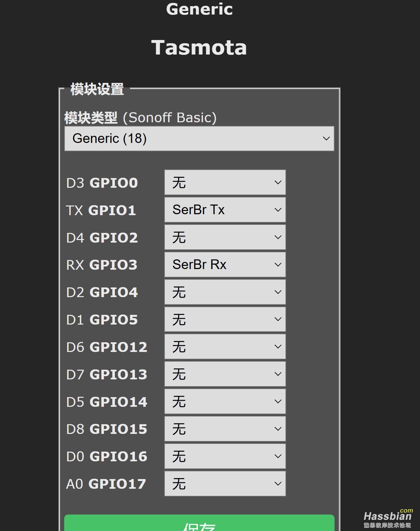
Task: Click the Tasmota title heading
Action: [199, 48]
